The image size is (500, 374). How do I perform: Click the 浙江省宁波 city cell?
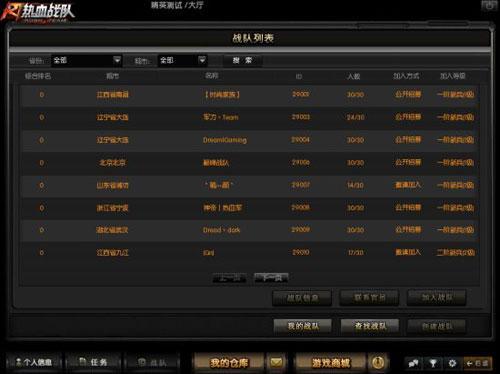point(112,208)
